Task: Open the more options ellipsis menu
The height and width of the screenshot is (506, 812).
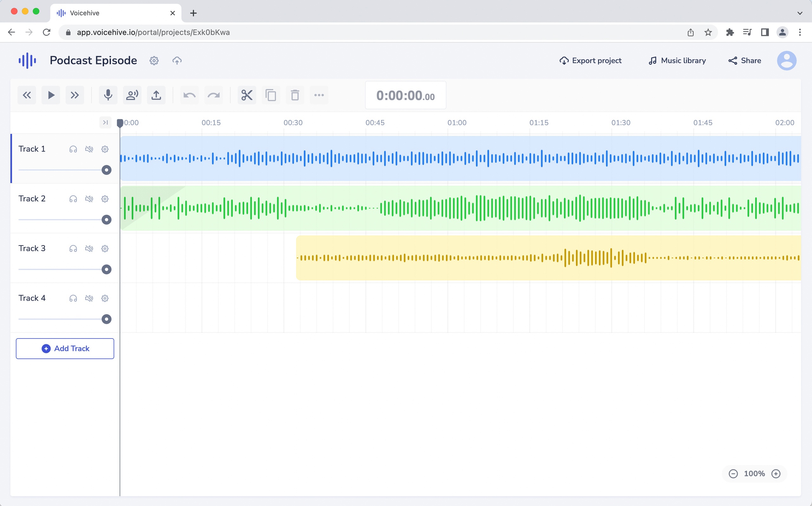Action: [319, 95]
